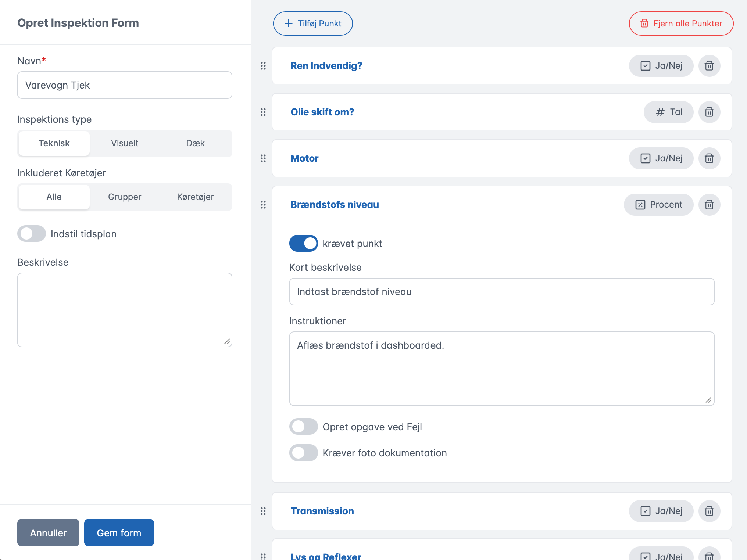Click trash icon on Transmission row
Screen dimensions: 747x560
tap(709, 511)
